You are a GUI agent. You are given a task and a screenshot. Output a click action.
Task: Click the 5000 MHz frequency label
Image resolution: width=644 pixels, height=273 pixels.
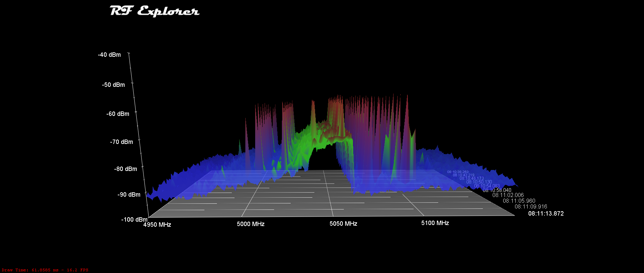251,224
